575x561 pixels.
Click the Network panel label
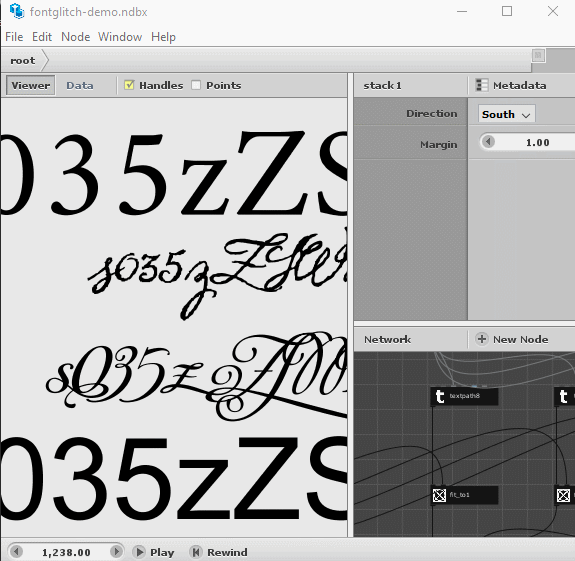pyautogui.click(x=387, y=339)
